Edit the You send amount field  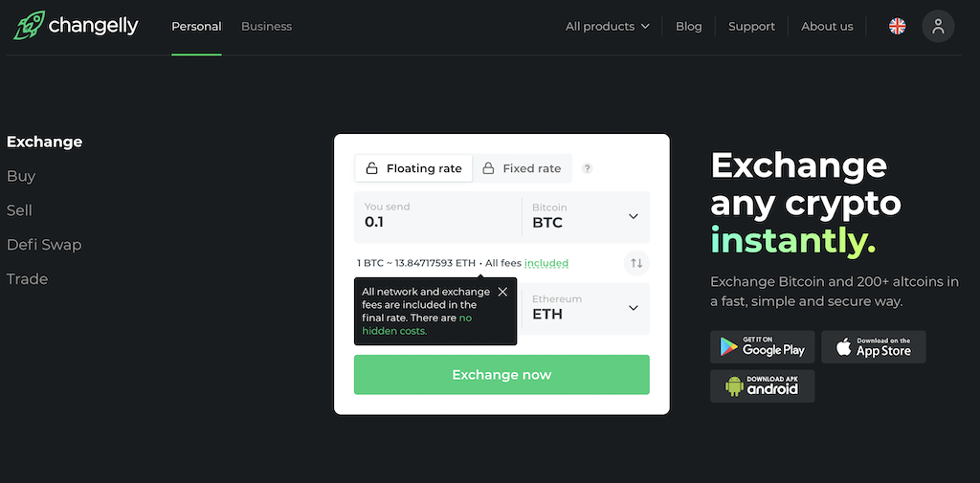click(437, 217)
